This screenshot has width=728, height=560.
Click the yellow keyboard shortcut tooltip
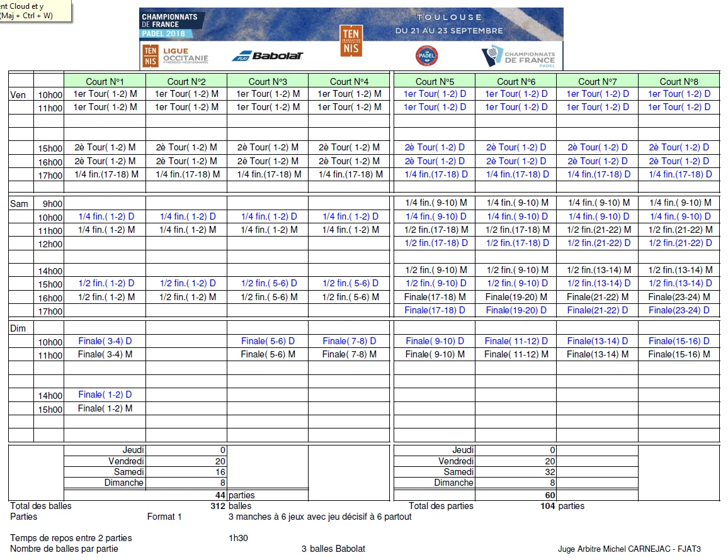(35, 11)
